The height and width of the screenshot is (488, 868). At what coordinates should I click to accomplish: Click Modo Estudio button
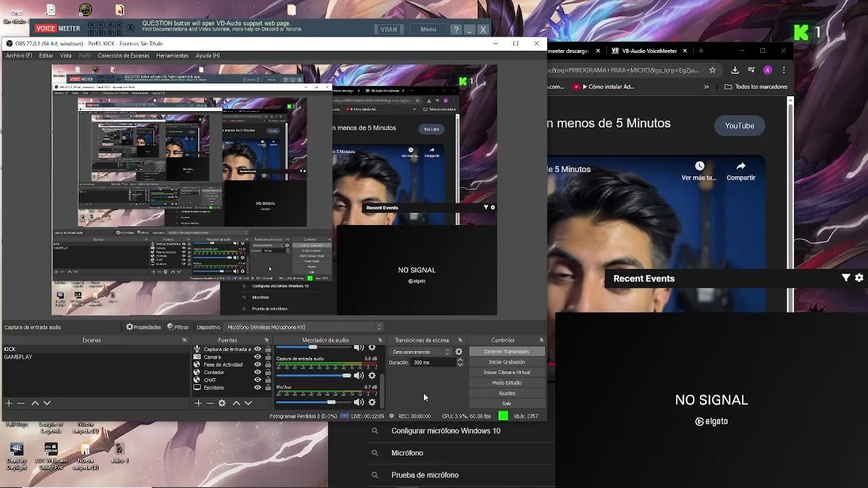pyautogui.click(x=507, y=383)
